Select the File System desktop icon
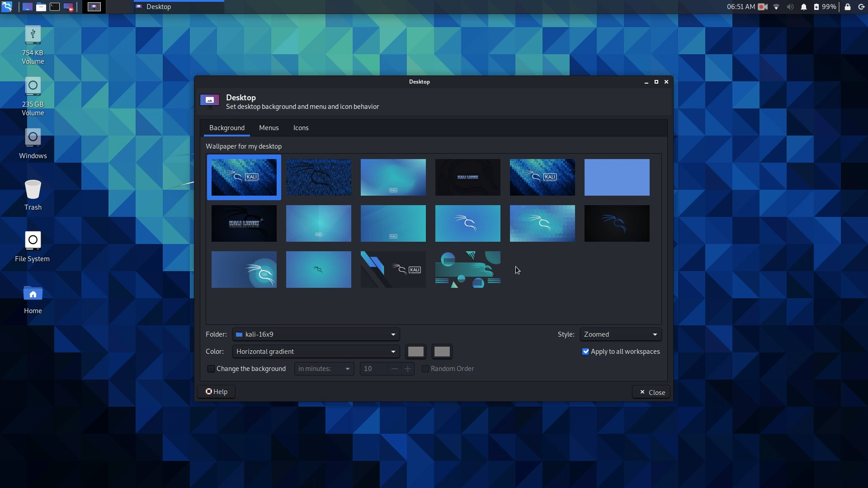Viewport: 868px width, 488px height. pyautogui.click(x=33, y=247)
